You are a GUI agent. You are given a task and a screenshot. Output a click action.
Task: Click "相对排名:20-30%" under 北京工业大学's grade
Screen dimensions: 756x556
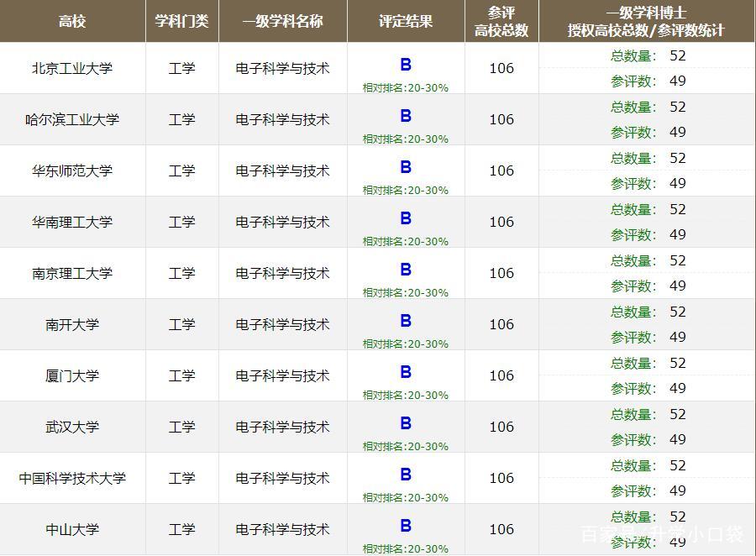pyautogui.click(x=406, y=87)
